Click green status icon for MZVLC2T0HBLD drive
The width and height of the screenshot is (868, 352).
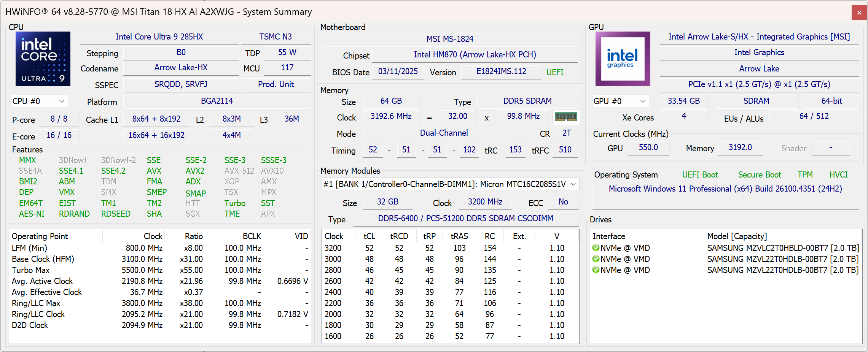coord(596,248)
